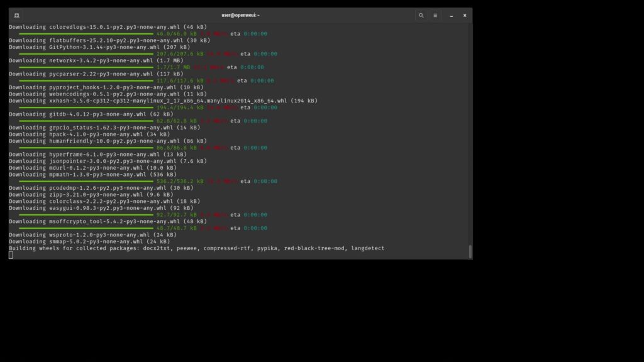Click the mpmath download progress bar

(86, 181)
